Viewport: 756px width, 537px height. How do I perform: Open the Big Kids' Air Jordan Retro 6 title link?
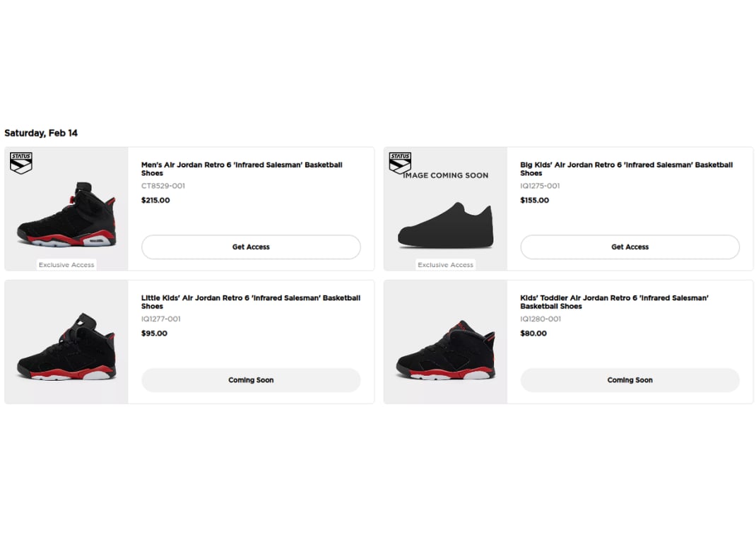(x=626, y=169)
